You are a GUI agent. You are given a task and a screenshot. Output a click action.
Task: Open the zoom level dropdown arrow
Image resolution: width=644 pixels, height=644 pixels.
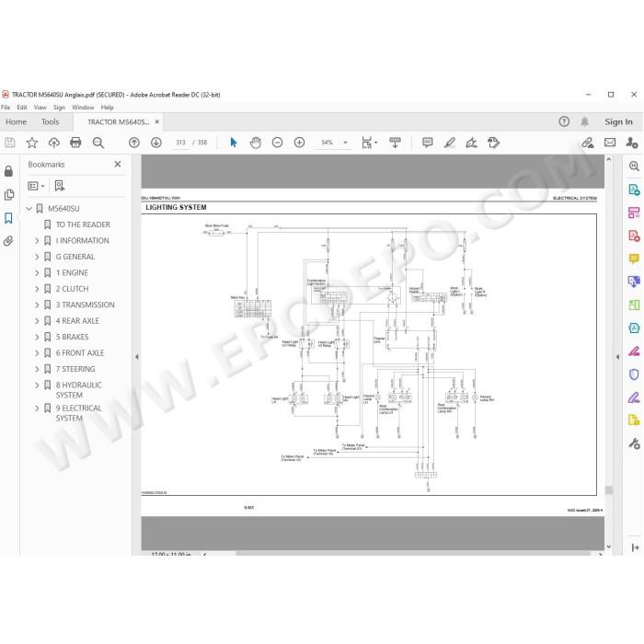[x=345, y=143]
